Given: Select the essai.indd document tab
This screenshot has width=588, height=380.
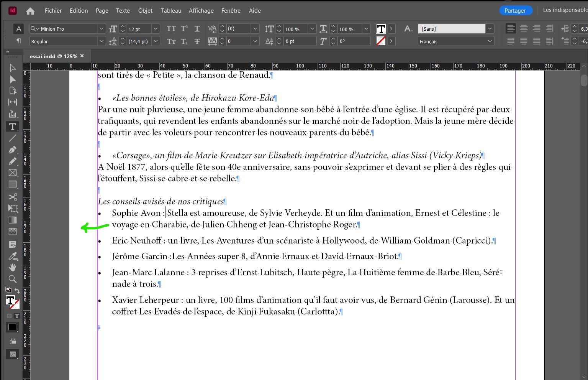Looking at the screenshot, I should (x=54, y=56).
